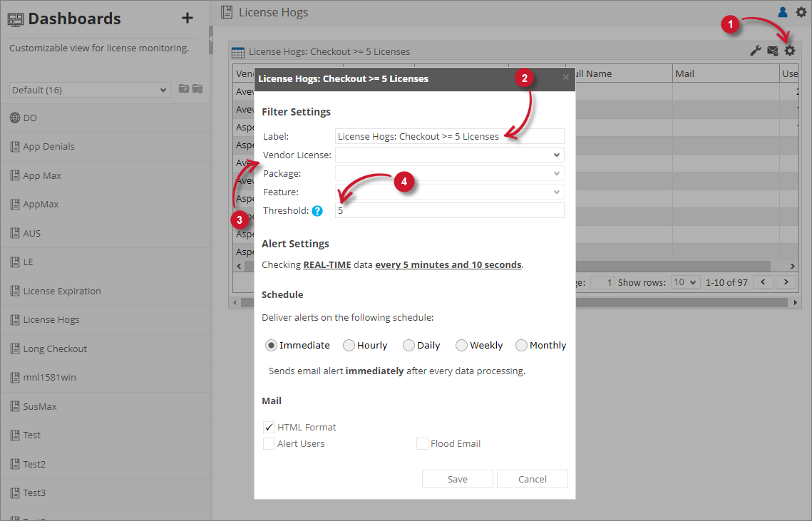This screenshot has height=521, width=812.
Task: Select License Hogs in the sidebar
Action: (x=106, y=319)
